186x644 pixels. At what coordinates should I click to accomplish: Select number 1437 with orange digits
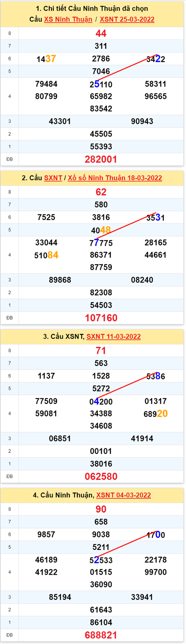click(x=46, y=59)
